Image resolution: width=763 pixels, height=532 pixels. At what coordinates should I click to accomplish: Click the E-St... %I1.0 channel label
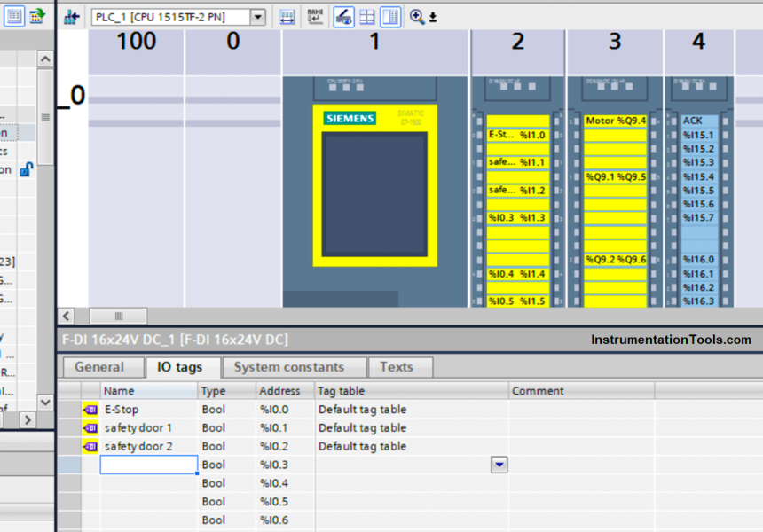[x=517, y=135]
